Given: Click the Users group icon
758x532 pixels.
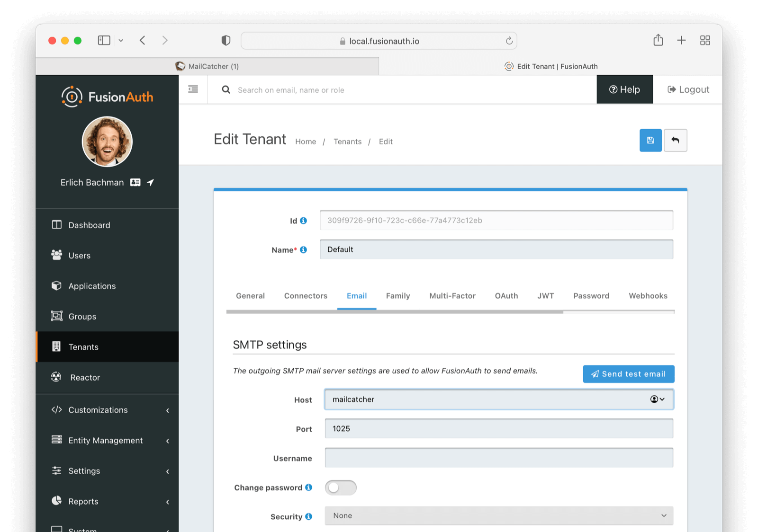Looking at the screenshot, I should pyautogui.click(x=56, y=255).
